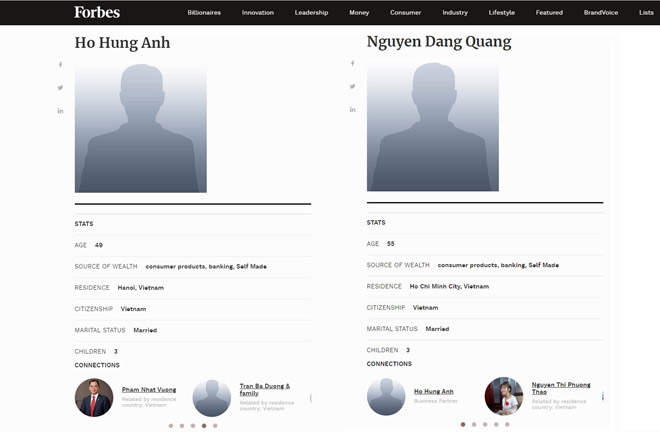Open the Pham Nhat Vuong connection link
This screenshot has width=660, height=432.
pos(147,389)
